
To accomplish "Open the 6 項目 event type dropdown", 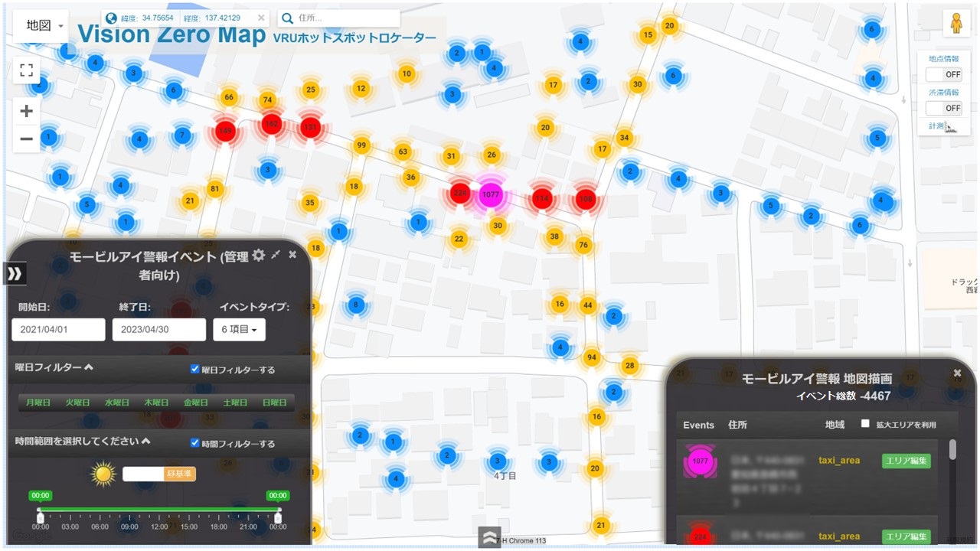I will pyautogui.click(x=239, y=330).
